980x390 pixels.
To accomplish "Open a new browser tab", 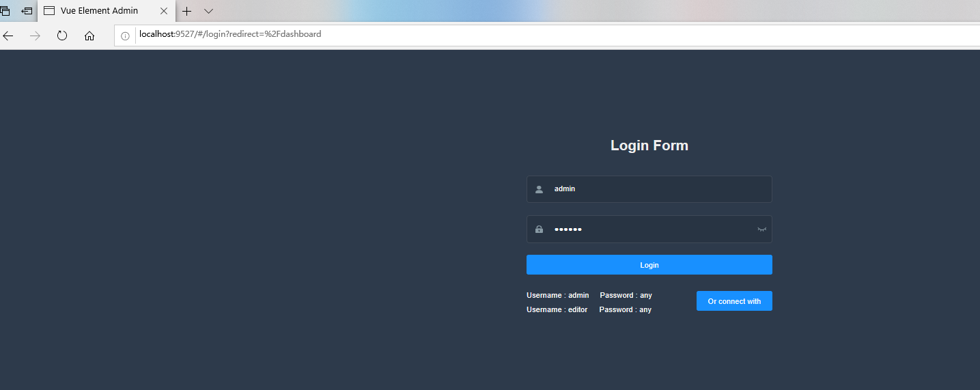I will pyautogui.click(x=186, y=11).
